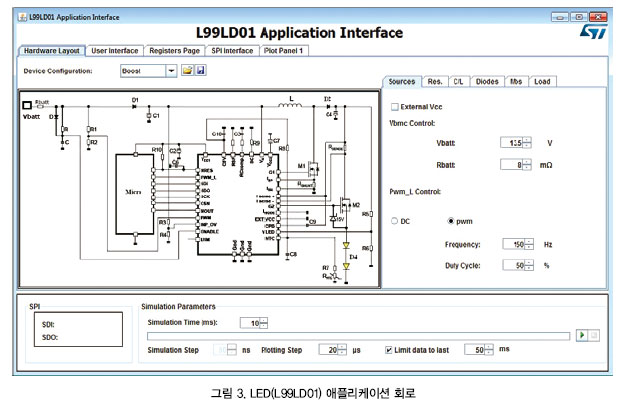
Task: Adjust the Duty Cycle percent stepper
Action: tap(529, 265)
